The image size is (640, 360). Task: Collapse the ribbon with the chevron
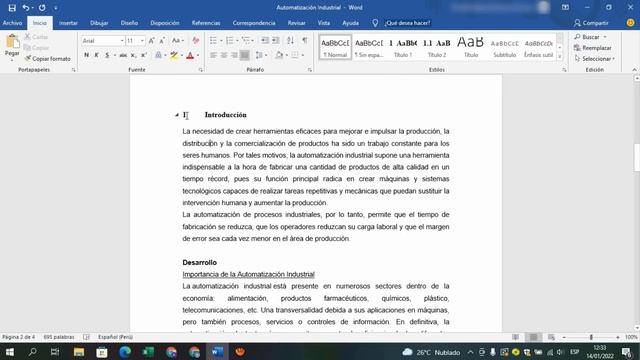pyautogui.click(x=634, y=70)
